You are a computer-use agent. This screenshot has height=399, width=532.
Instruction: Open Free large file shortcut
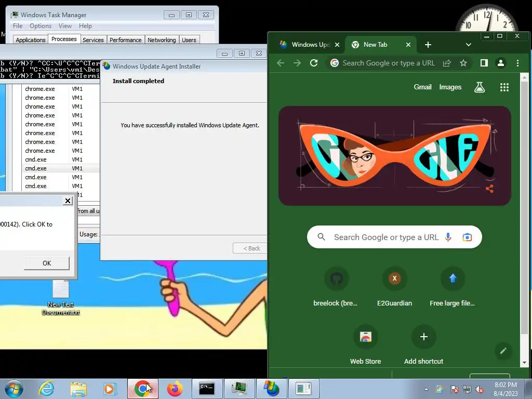point(453,287)
